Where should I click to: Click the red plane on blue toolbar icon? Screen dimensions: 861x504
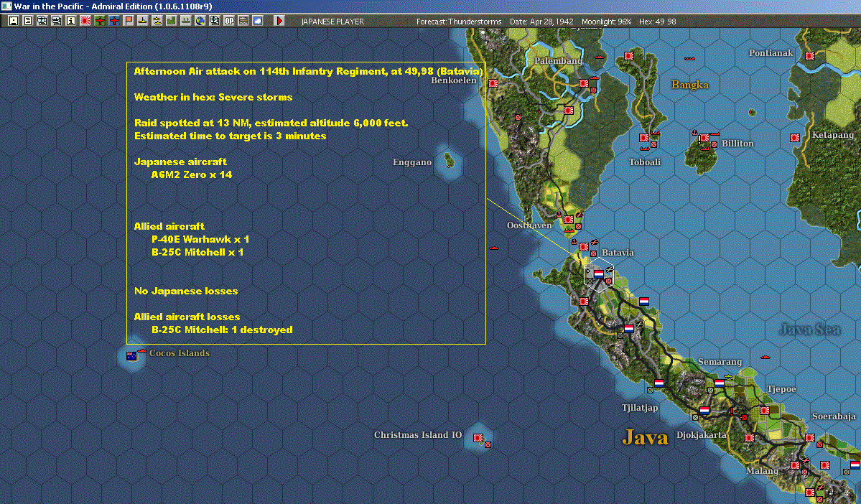pyautogui.click(x=113, y=21)
